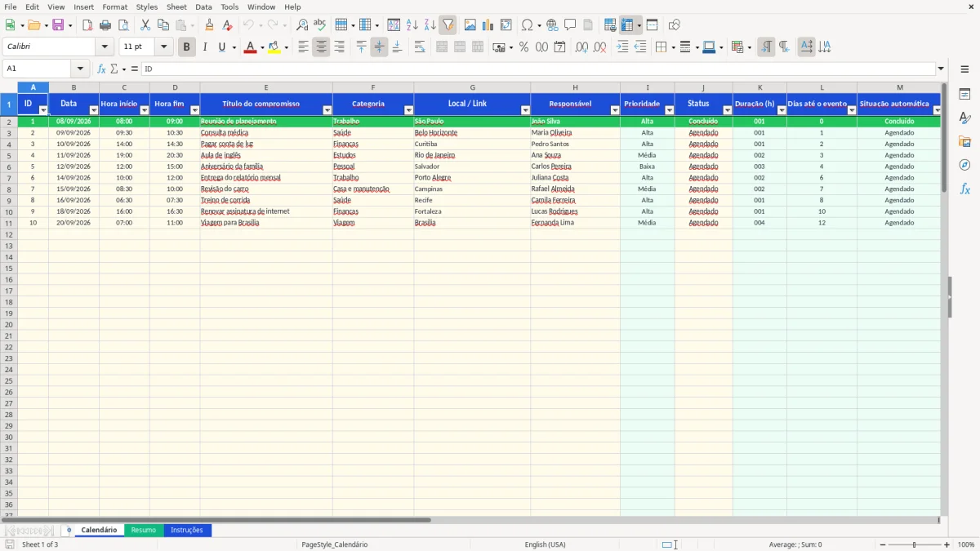Screen dimensions: 980x551
Task: Open the Sheet menu
Action: [176, 7]
